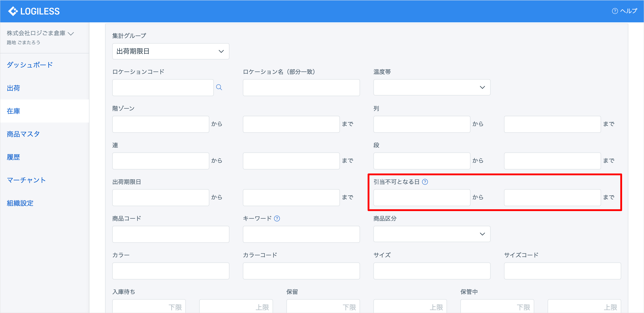The height and width of the screenshot is (313, 644).
Task: Click the location code search magnifier icon
Action: click(219, 87)
